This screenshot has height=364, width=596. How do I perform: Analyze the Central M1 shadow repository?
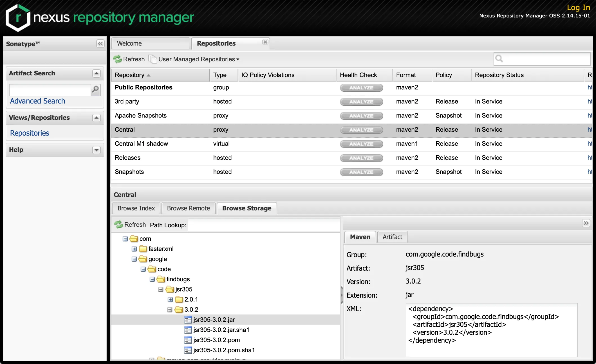(361, 144)
